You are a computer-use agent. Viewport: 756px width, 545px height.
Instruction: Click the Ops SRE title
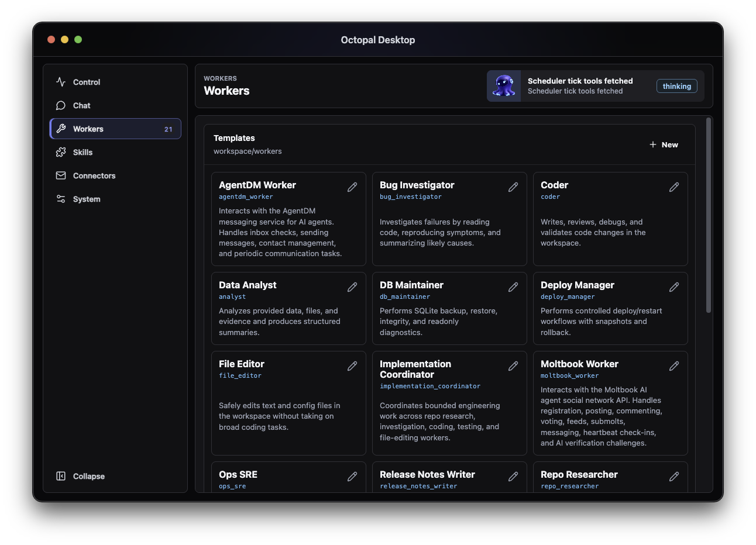(x=238, y=474)
